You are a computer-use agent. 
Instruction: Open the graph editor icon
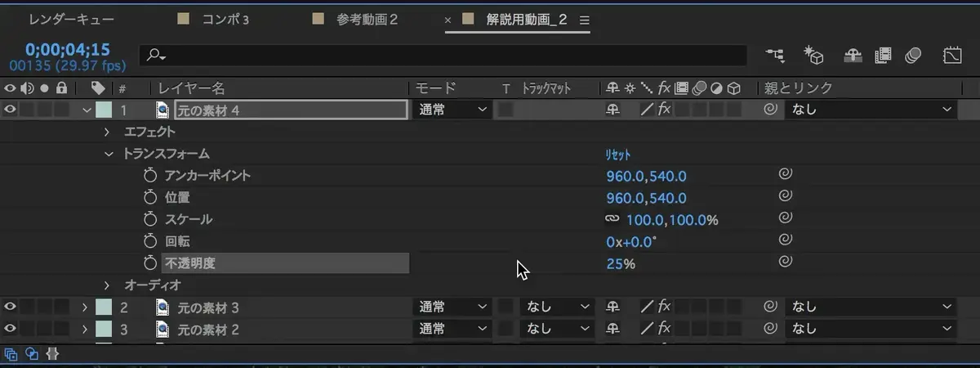(952, 55)
